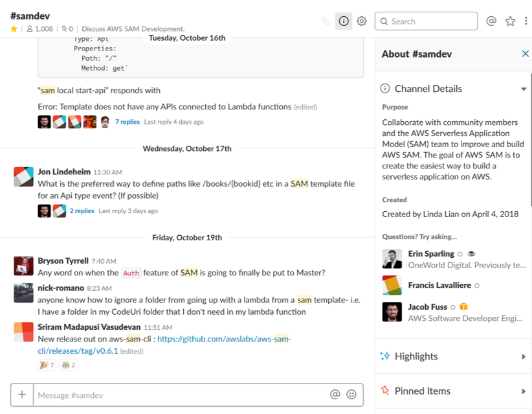
Task: Click Erin Sparling's coffee status emoji
Action: [x=471, y=253]
